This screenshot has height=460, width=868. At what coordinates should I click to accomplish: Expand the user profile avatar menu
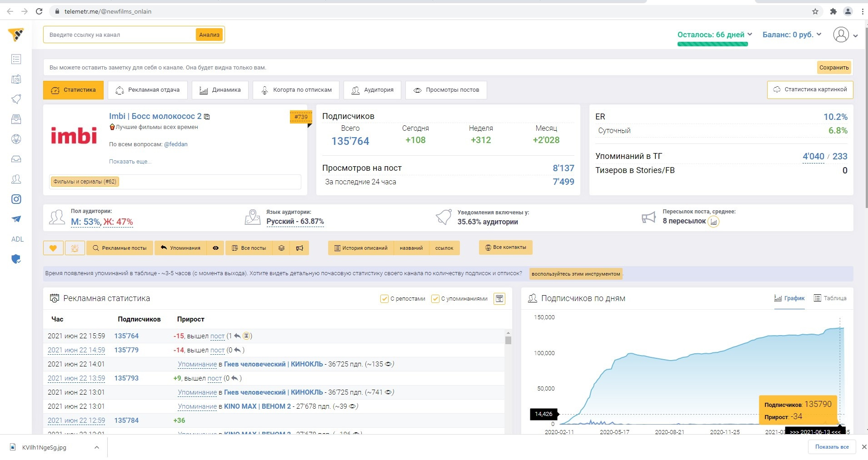(845, 35)
